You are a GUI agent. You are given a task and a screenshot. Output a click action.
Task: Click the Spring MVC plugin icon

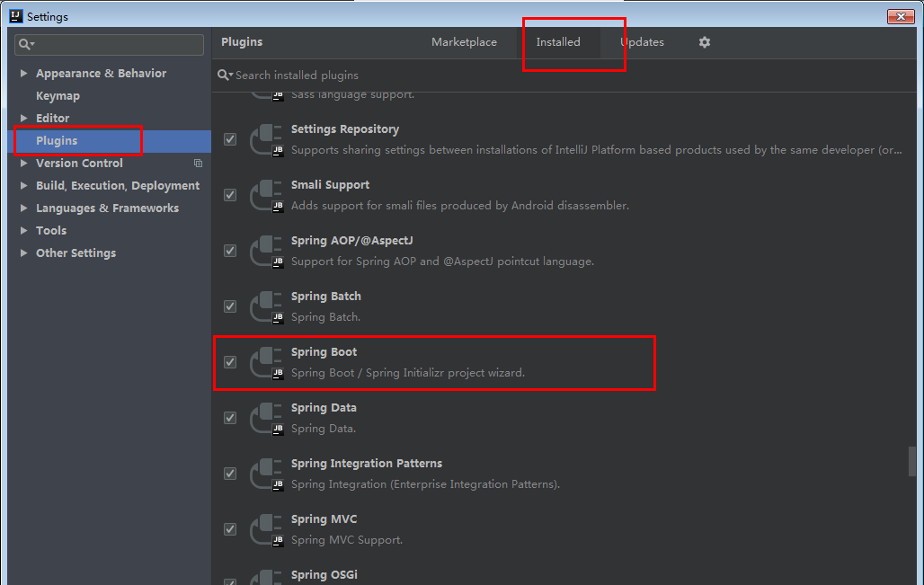(266, 529)
